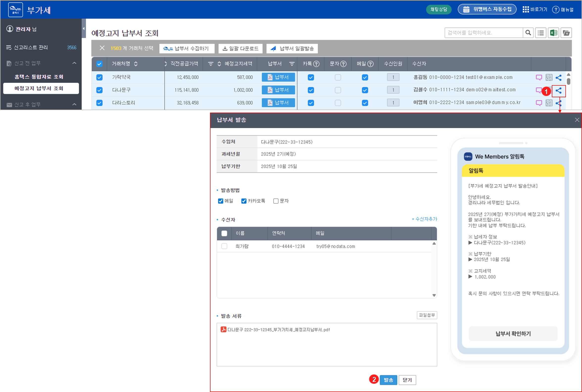
Task: Click the search magnifier icon
Action: 528,33
